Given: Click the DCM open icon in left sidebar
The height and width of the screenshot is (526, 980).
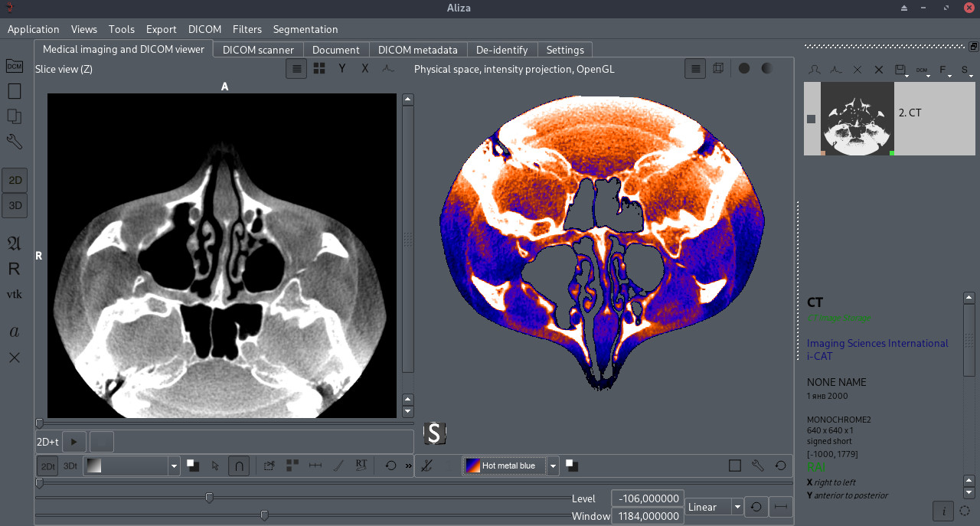Looking at the screenshot, I should click(x=14, y=67).
